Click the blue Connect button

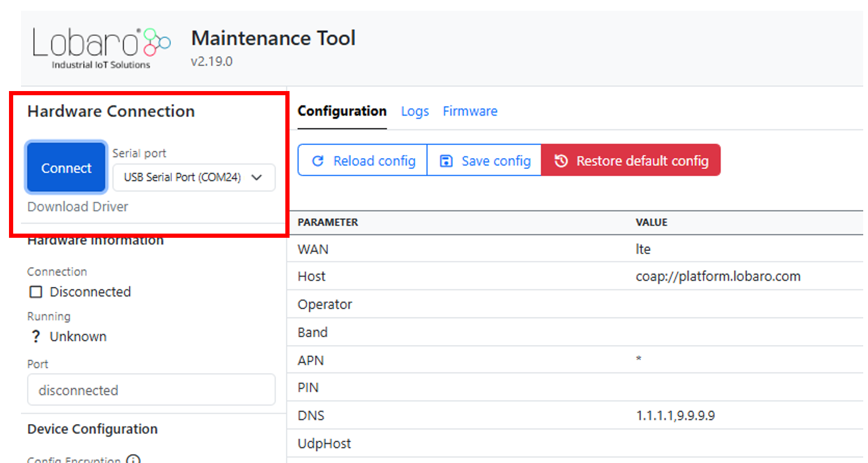(66, 168)
